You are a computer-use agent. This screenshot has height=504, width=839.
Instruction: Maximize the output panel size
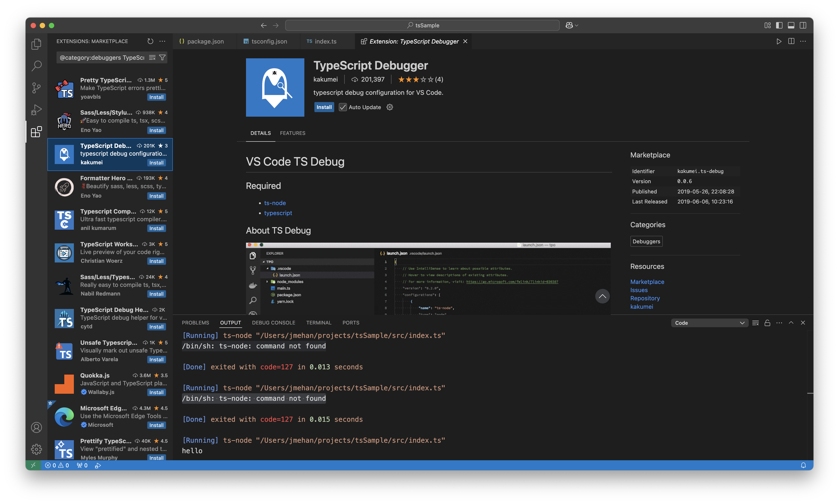point(791,323)
